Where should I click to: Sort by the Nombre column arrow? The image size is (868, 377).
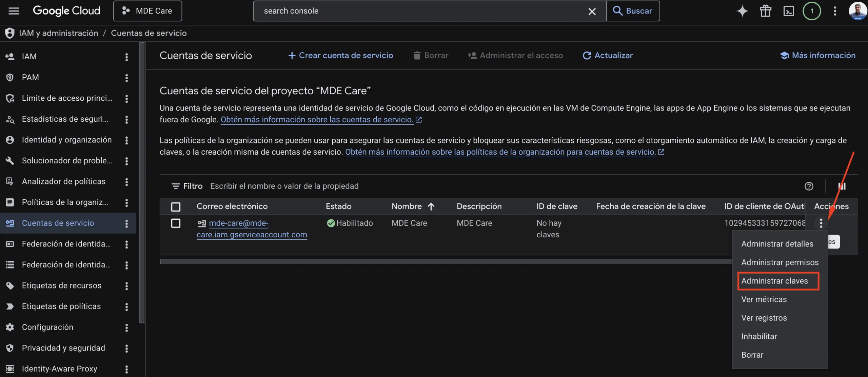click(x=431, y=206)
